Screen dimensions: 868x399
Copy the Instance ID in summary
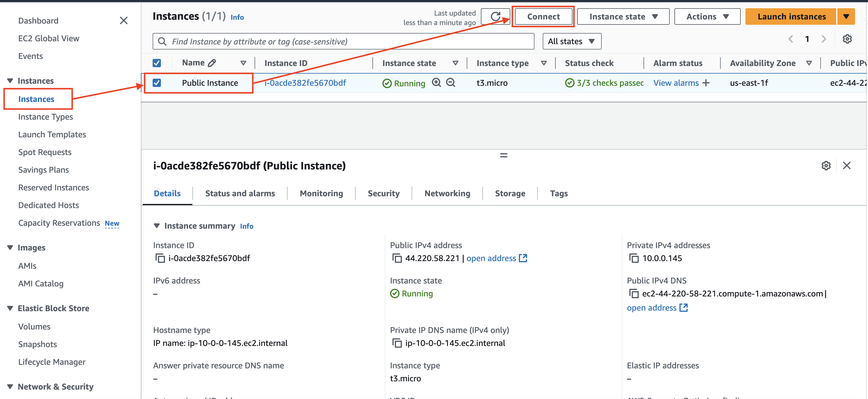pyautogui.click(x=160, y=258)
